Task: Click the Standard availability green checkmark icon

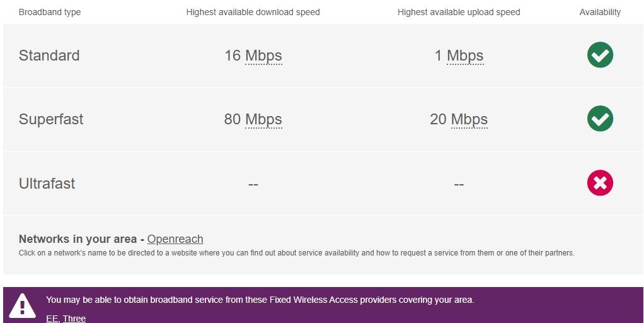Action: point(600,55)
